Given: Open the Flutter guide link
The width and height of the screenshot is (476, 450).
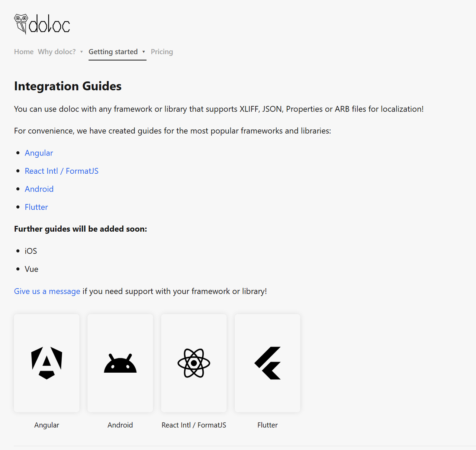Looking at the screenshot, I should [36, 207].
